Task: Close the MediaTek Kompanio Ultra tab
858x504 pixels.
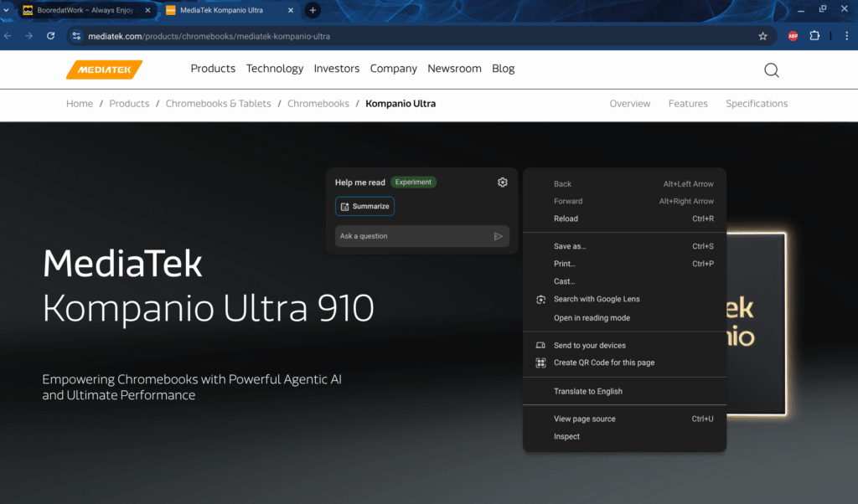Action: click(291, 10)
